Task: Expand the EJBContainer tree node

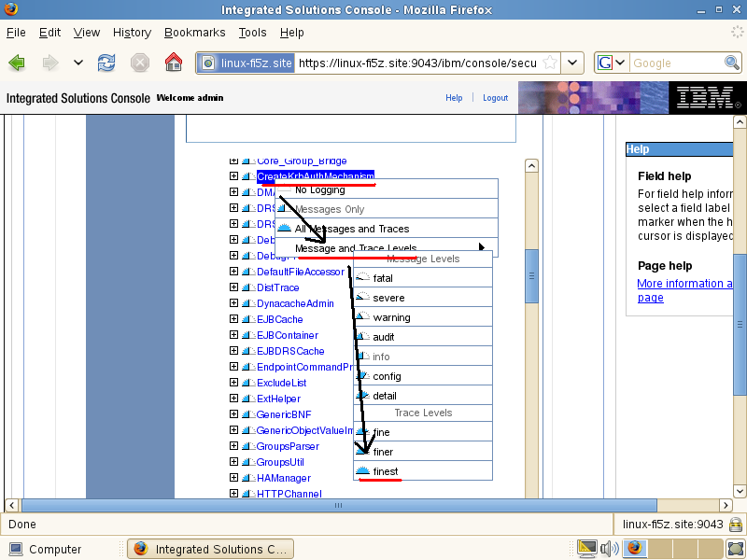Action: [233, 335]
